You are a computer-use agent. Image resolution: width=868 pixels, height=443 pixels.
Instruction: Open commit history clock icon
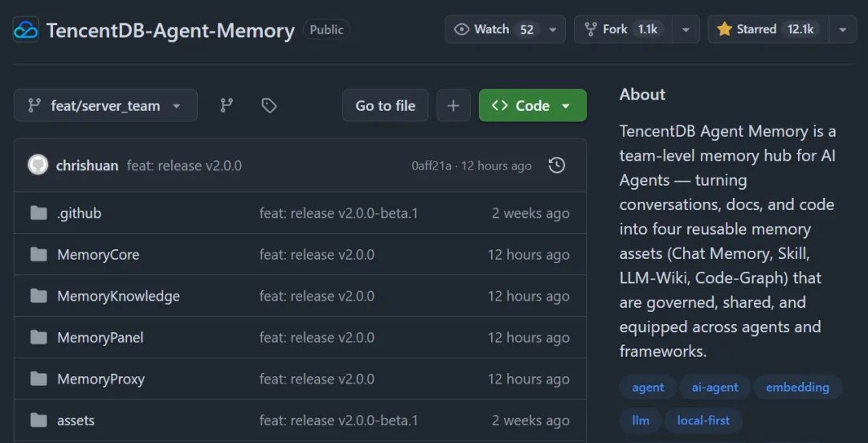[x=556, y=165]
